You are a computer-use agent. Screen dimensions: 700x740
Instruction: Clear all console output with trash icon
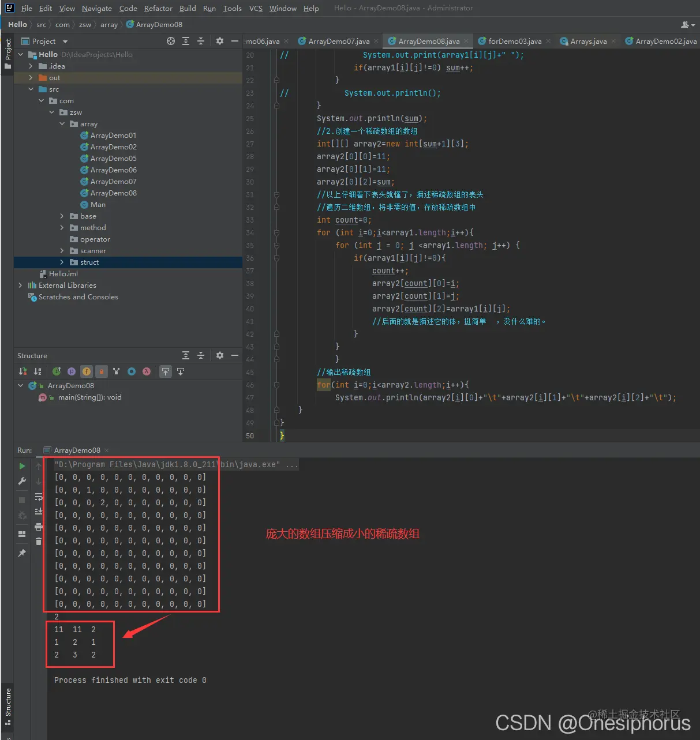[x=39, y=541]
